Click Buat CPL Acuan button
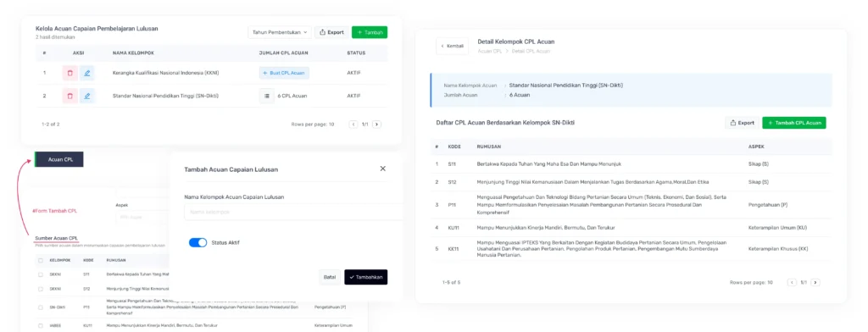This screenshot has width=868, height=332. click(x=284, y=73)
